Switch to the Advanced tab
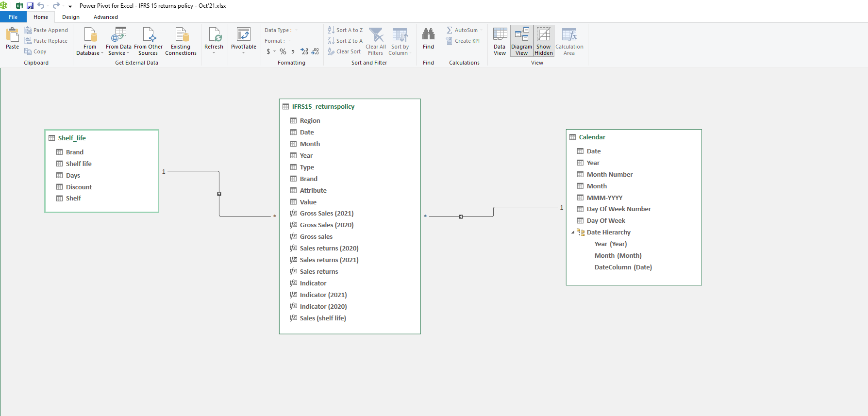The height and width of the screenshot is (416, 868). pyautogui.click(x=106, y=17)
